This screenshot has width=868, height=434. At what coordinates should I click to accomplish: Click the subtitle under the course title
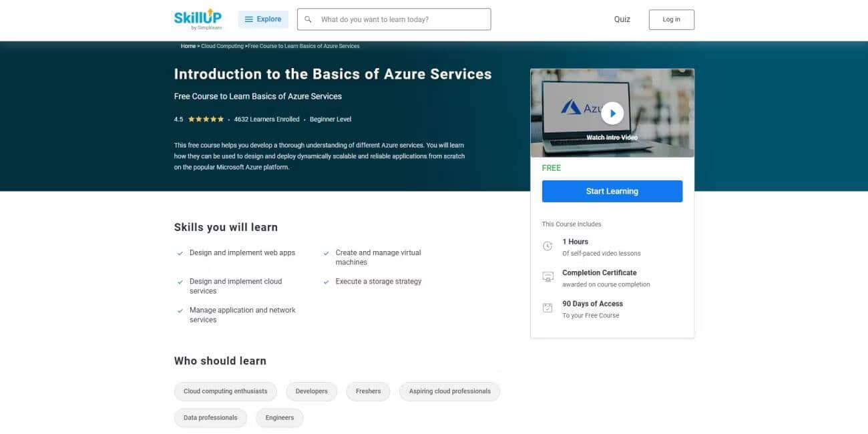click(258, 96)
